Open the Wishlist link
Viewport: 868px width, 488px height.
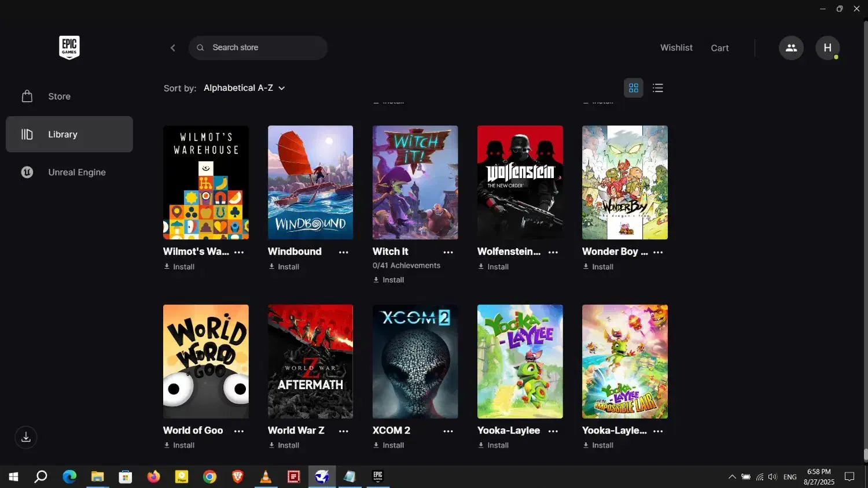676,48
